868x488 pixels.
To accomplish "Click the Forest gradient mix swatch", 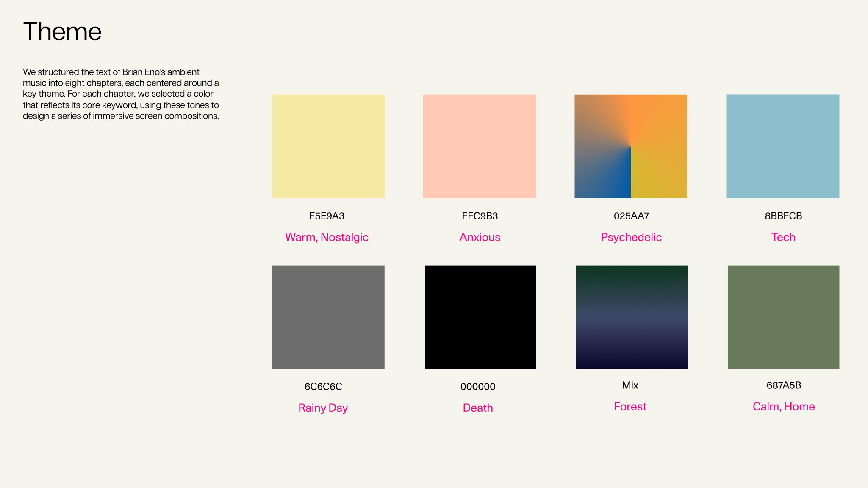I will (x=632, y=317).
